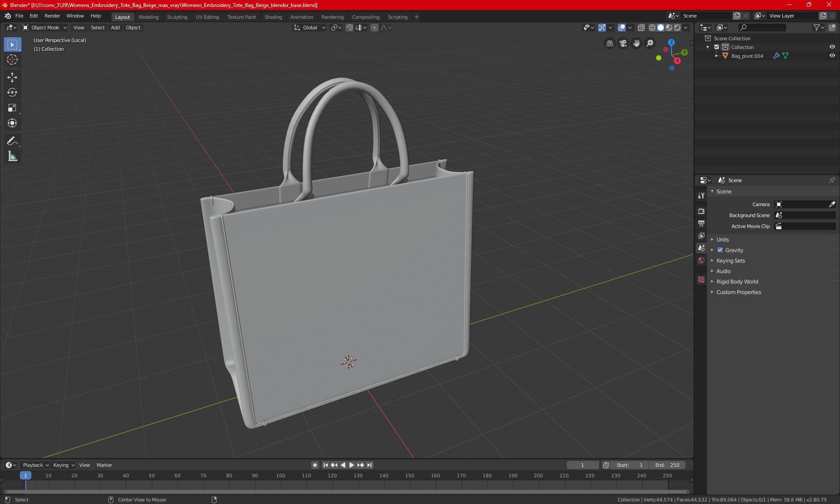This screenshot has width=840, height=504.
Task: Jump to the timeline start frame
Action: click(x=325, y=465)
